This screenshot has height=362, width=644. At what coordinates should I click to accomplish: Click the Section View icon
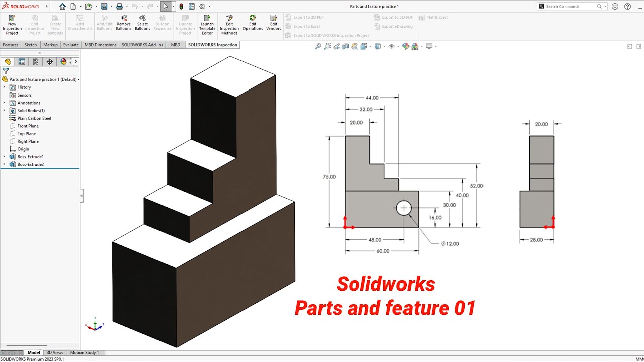(x=346, y=46)
